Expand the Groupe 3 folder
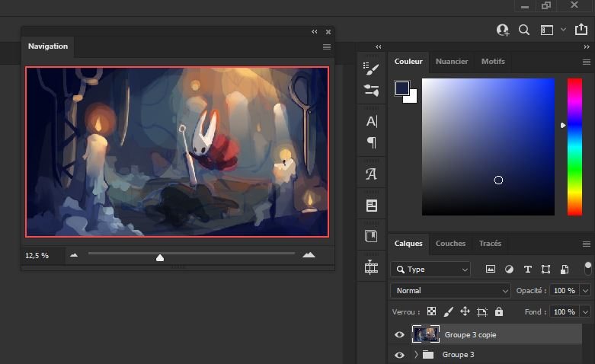This screenshot has width=595, height=364. tap(416, 355)
